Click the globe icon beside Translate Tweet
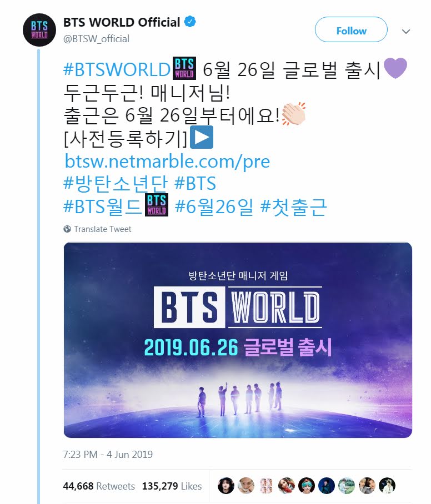This screenshot has height=504, width=431. [x=67, y=229]
